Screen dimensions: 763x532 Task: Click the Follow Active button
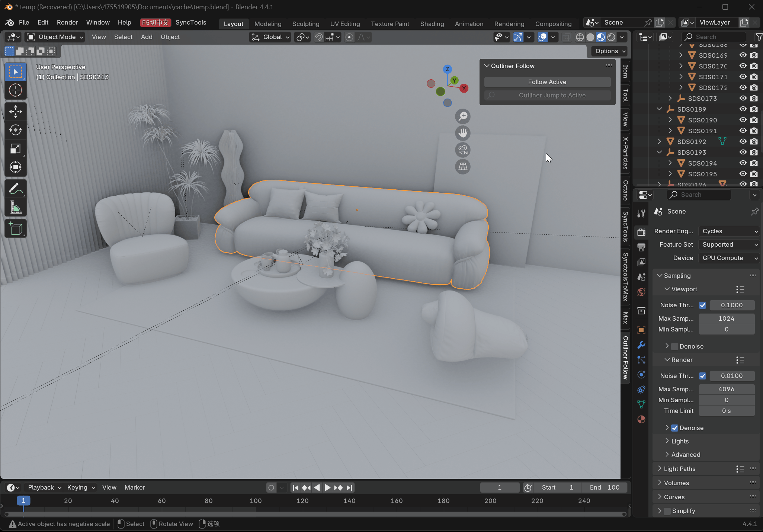coord(547,82)
